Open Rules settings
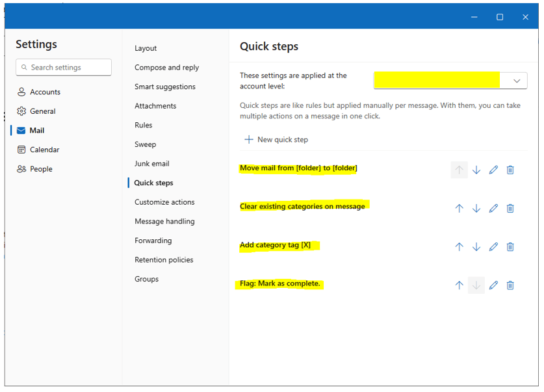Screen dimensions: 544x392 coord(143,125)
